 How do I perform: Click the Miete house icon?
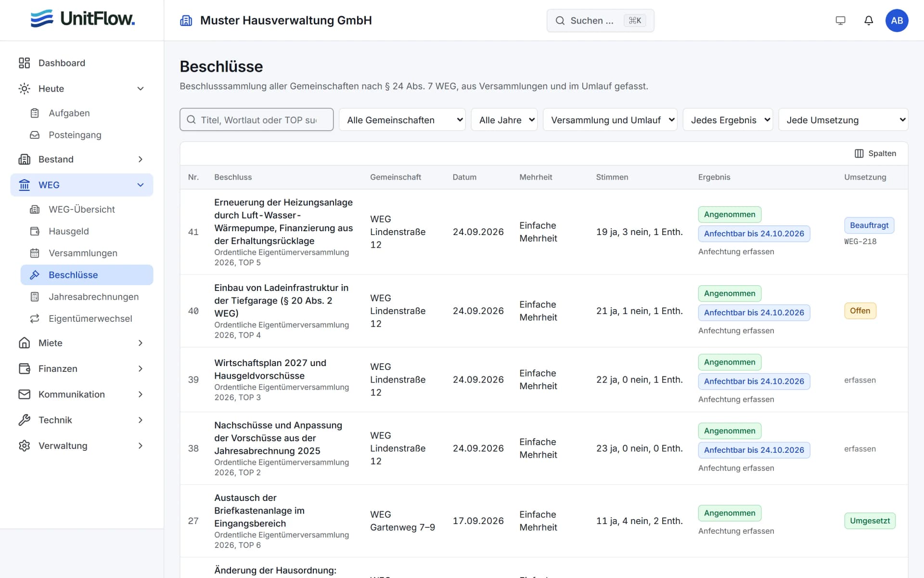[24, 343]
